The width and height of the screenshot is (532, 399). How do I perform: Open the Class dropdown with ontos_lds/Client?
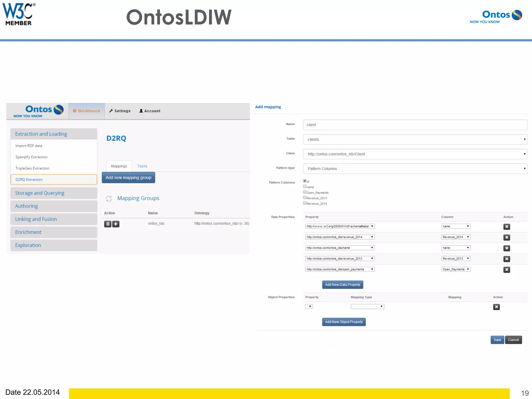(x=415, y=154)
